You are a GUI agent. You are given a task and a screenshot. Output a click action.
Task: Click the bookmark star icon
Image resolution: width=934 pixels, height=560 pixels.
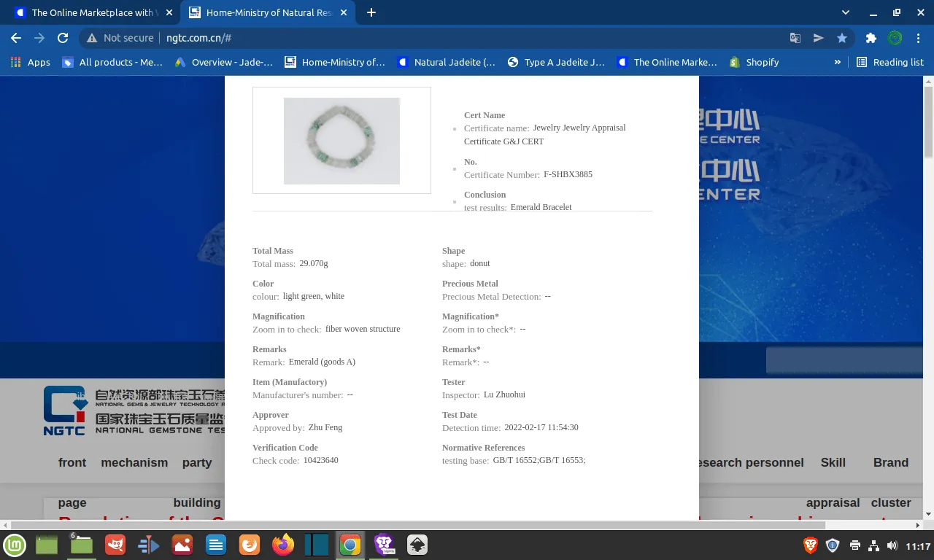[x=842, y=38]
